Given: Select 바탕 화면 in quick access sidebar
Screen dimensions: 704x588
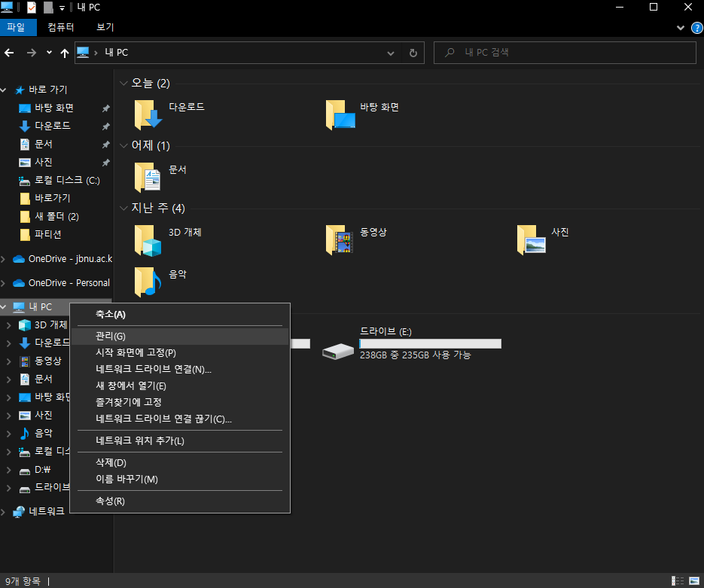Looking at the screenshot, I should tap(54, 108).
